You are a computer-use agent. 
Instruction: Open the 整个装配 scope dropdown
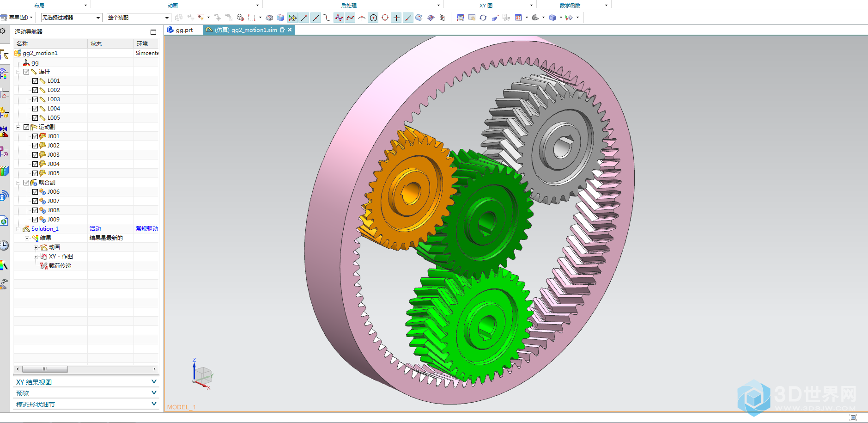click(x=139, y=18)
